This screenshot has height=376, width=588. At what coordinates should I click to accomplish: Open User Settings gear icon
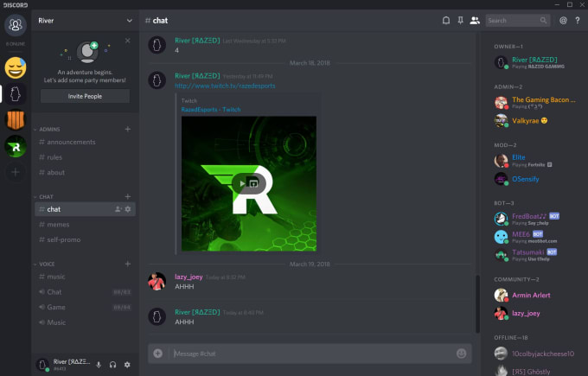(127, 365)
